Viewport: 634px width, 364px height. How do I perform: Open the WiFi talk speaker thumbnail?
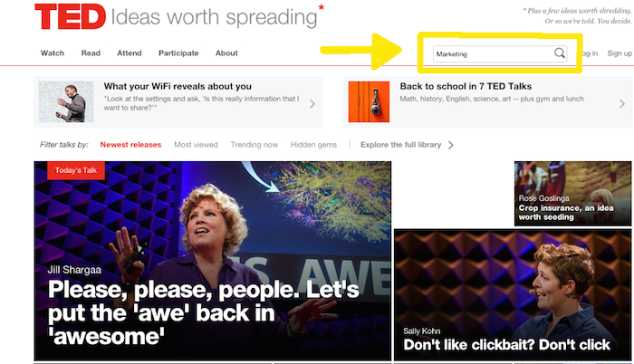(x=66, y=102)
